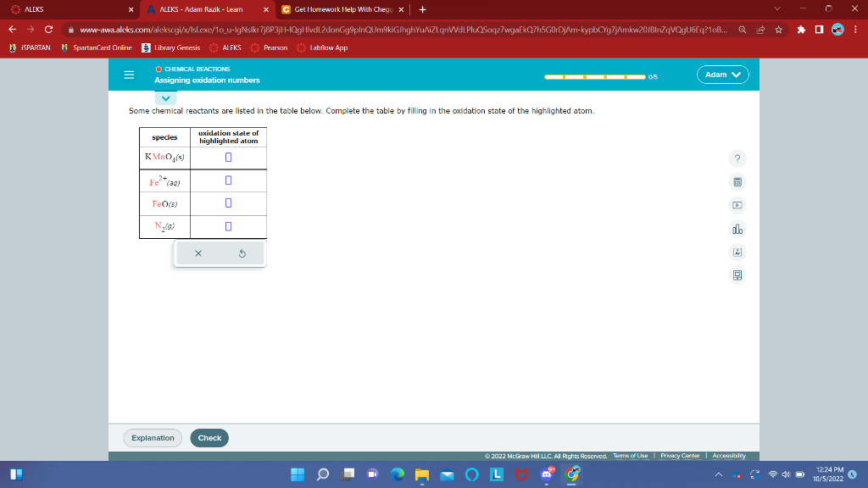868x488 pixels.
Task: Open the ebook reader icon
Action: click(737, 274)
